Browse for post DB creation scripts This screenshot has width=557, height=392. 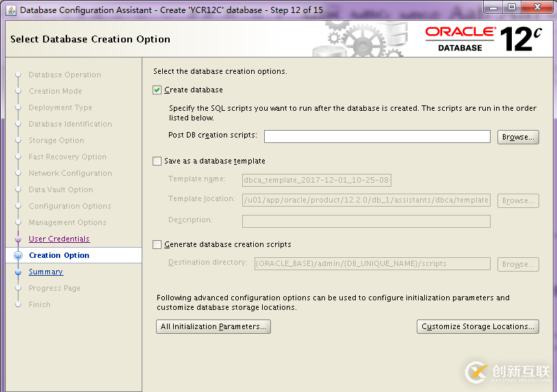518,137
